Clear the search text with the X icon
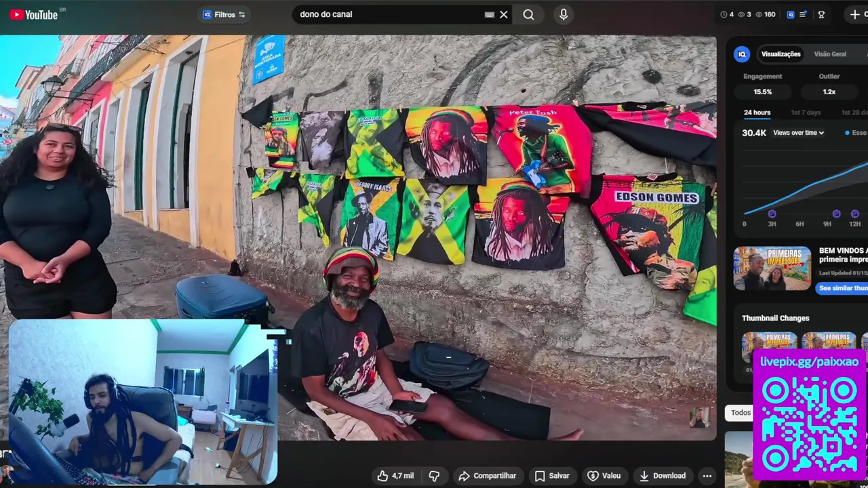Screen dimensions: 868x488 click(504, 14)
